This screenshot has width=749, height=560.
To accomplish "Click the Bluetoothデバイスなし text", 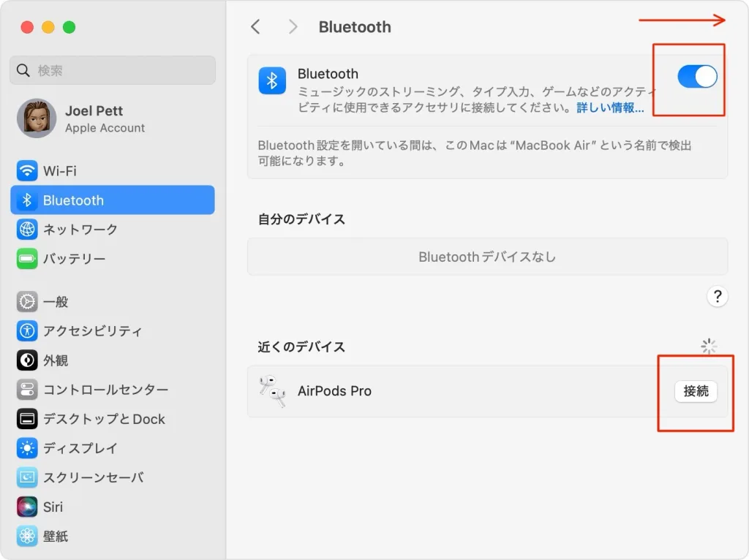I will (487, 257).
